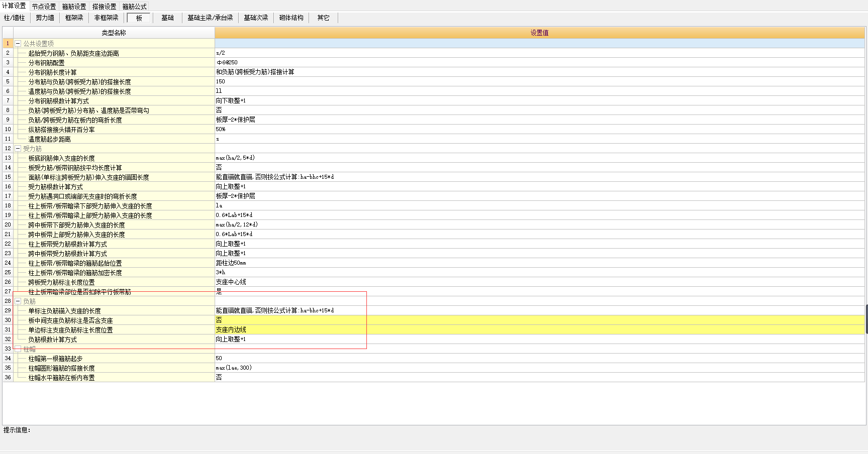
Task: Edit the ф6@250 distribution rebar value
Action: point(540,63)
